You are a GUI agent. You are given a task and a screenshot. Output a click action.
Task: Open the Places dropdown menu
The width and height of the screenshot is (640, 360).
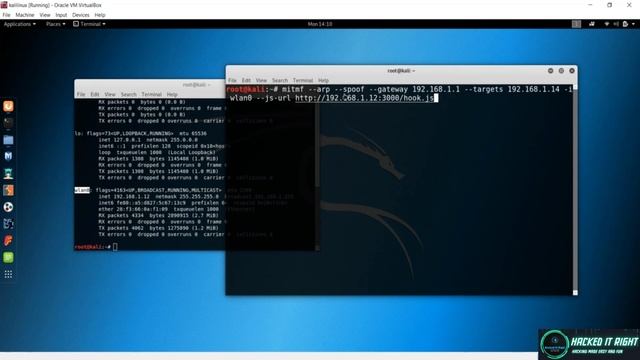tap(56, 24)
